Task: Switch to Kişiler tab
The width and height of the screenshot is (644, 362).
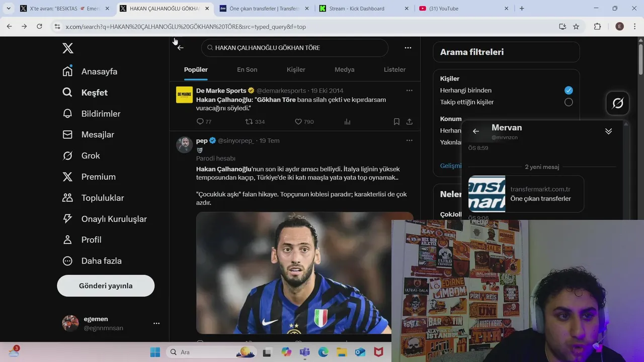Action: point(296,70)
